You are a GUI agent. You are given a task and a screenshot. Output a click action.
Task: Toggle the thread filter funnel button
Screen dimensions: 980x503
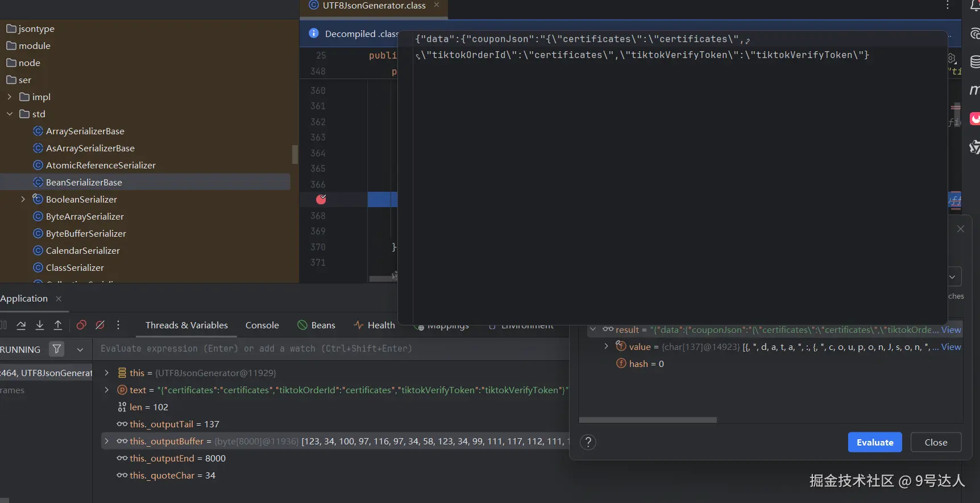coord(57,349)
